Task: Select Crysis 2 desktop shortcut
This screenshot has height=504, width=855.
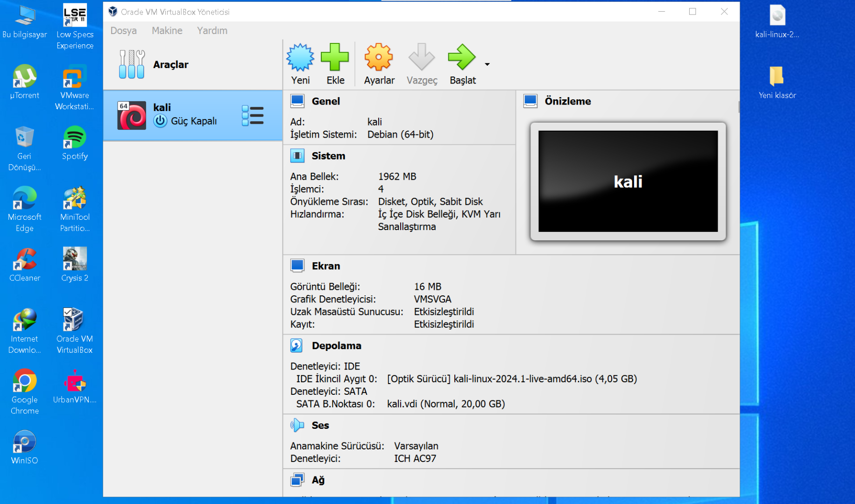Action: click(x=75, y=265)
